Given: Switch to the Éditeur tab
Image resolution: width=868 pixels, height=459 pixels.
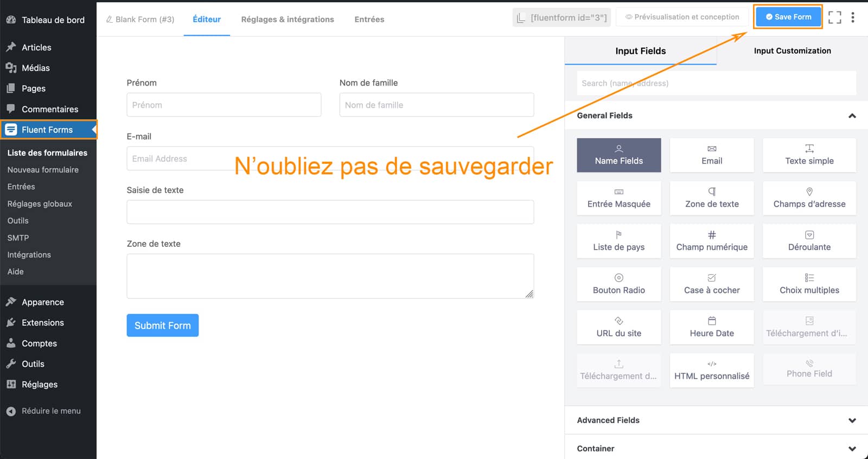Looking at the screenshot, I should click(207, 20).
